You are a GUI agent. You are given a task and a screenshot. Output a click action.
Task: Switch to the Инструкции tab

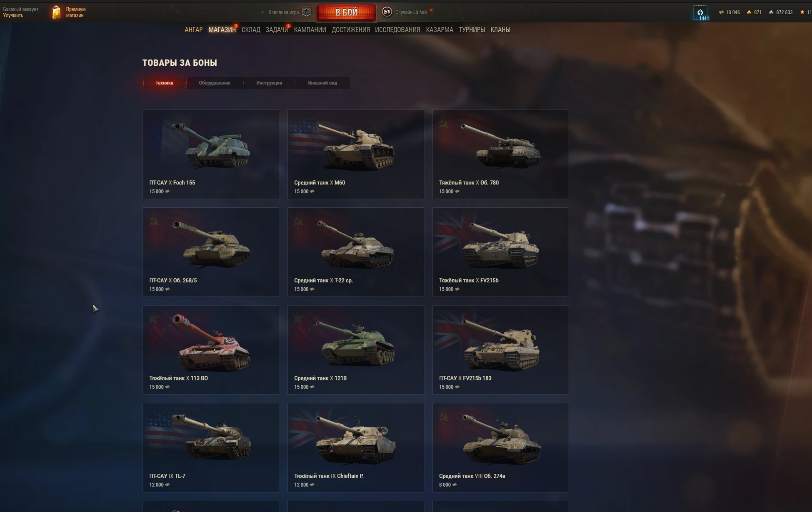269,83
